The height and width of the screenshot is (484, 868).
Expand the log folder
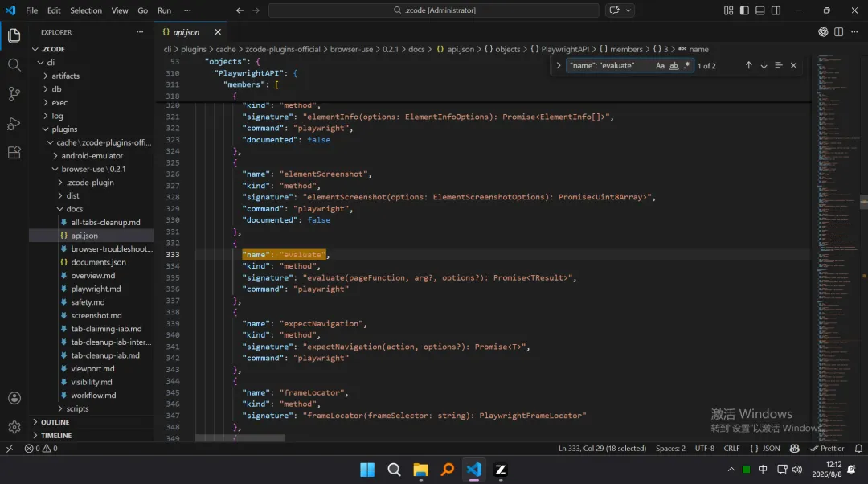tap(45, 116)
